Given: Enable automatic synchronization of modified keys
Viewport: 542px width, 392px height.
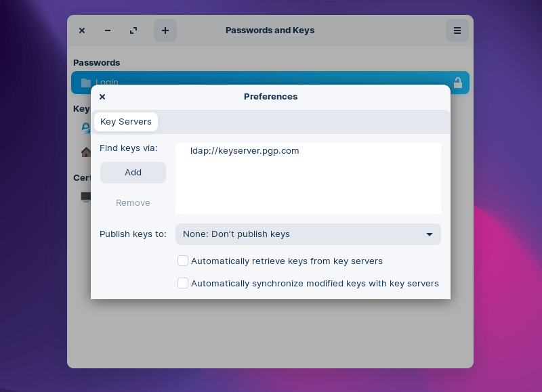Looking at the screenshot, I should point(183,283).
